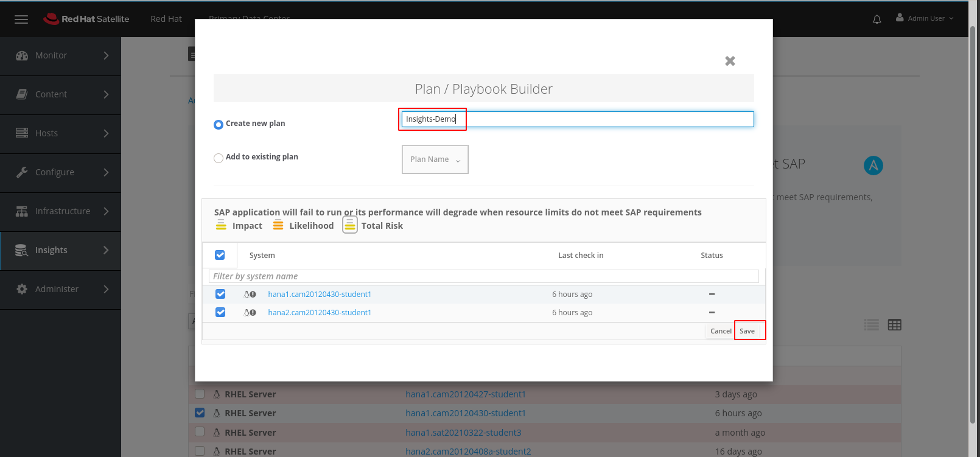Click the Cancel button
The image size is (980, 457).
[721, 331]
